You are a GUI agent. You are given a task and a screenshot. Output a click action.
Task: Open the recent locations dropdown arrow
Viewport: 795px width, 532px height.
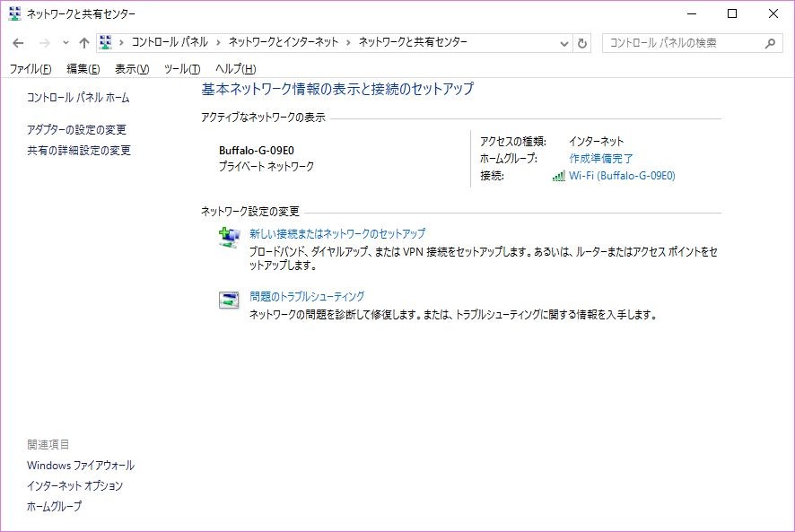[66, 43]
